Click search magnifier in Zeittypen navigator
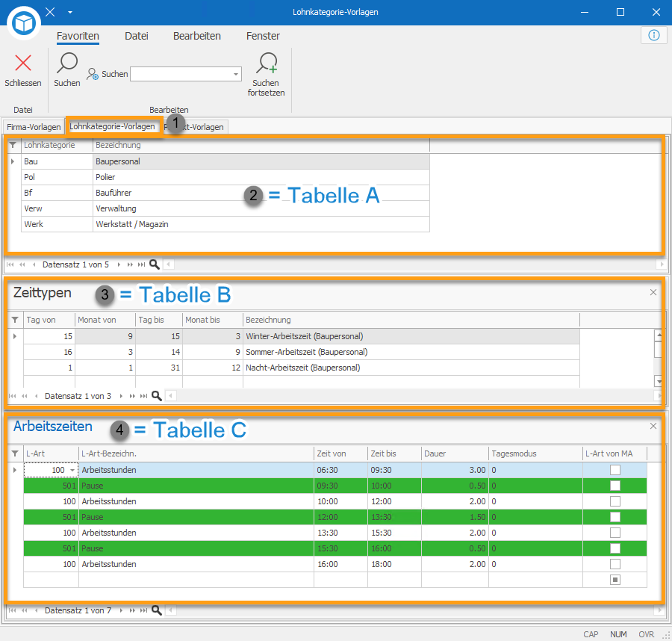The width and height of the screenshot is (672, 641). coord(157,396)
